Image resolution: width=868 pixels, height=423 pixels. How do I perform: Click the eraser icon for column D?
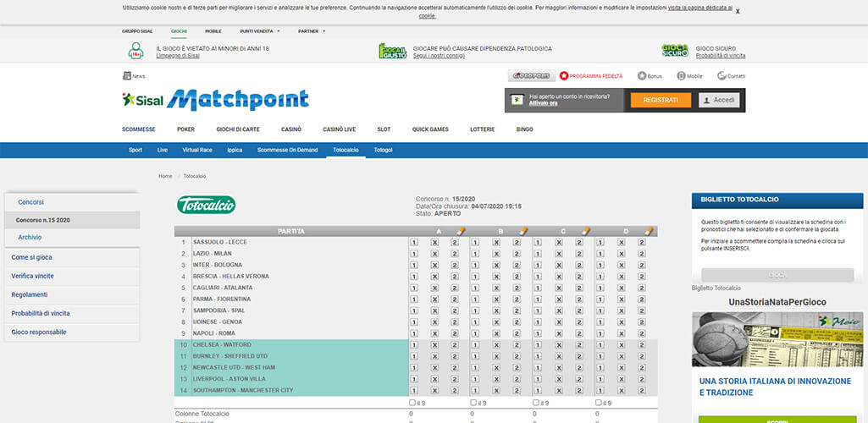(x=649, y=231)
